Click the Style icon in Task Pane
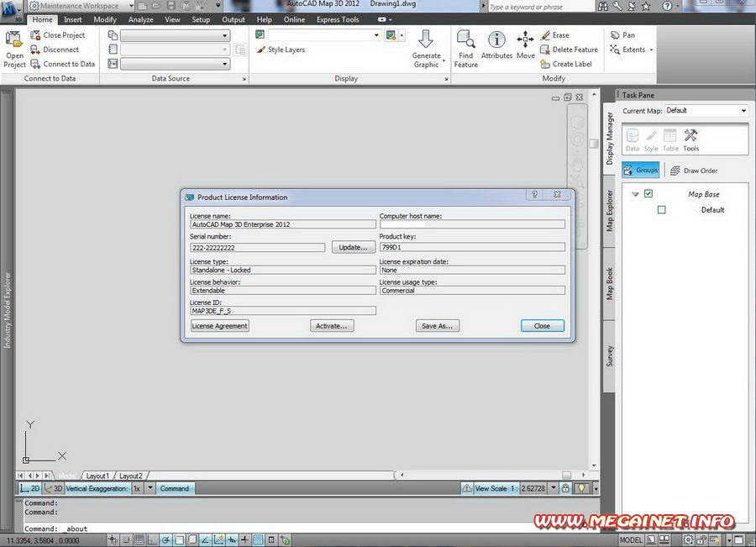 pyautogui.click(x=651, y=139)
